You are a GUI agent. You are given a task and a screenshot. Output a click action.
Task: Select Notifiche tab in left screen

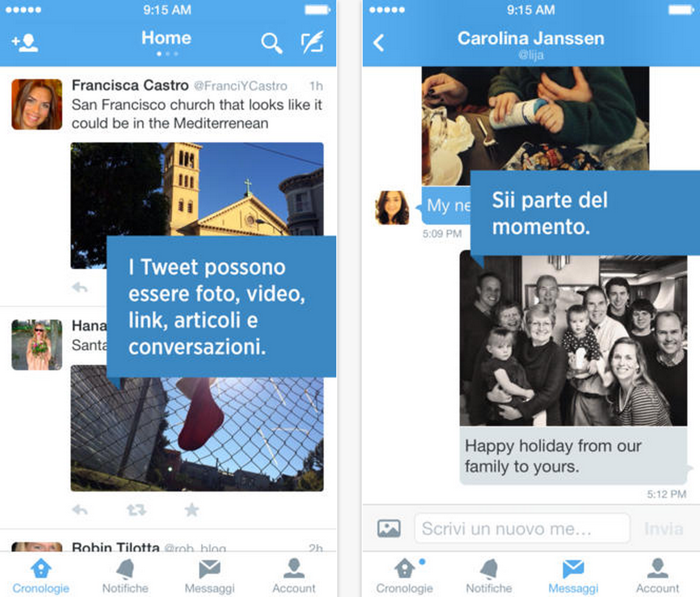[125, 576]
